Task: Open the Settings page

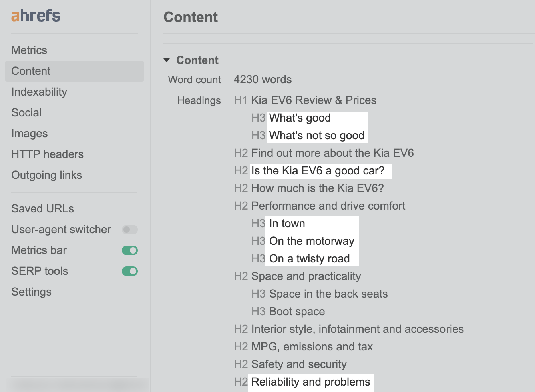Action: coord(31,292)
